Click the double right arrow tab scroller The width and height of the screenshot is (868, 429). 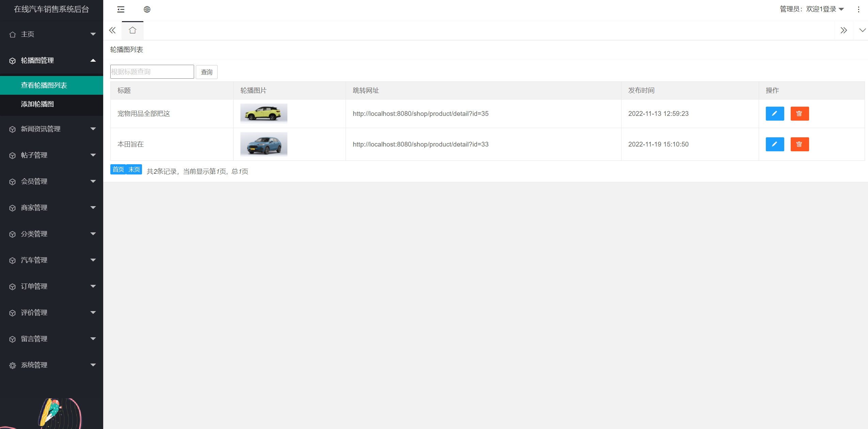coord(843,30)
